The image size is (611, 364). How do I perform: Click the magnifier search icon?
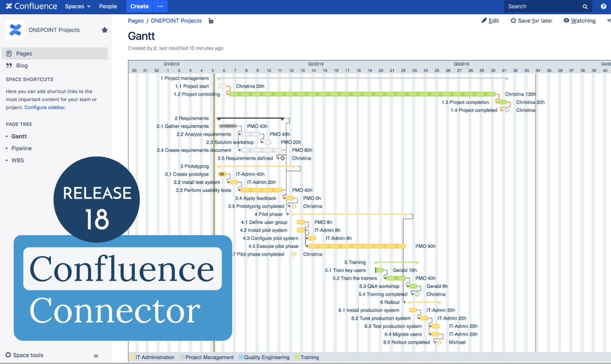(585, 7)
